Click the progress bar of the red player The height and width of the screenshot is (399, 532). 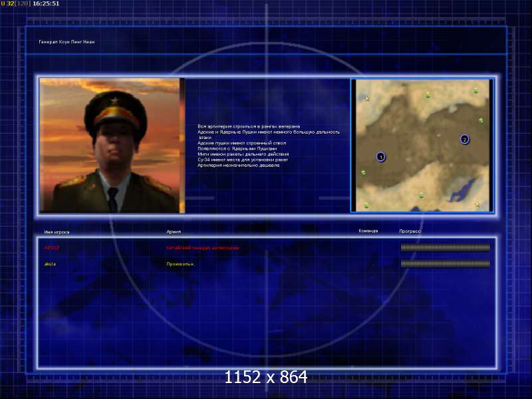445,248
